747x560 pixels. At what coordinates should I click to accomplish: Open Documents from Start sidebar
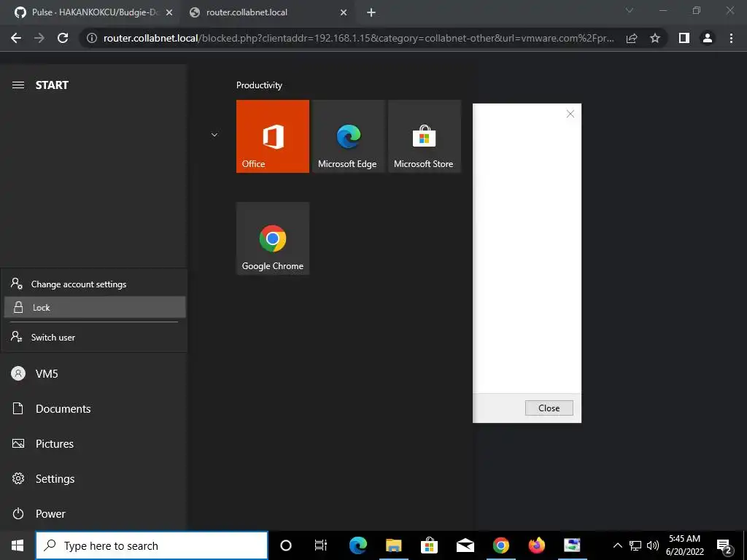coord(93,408)
